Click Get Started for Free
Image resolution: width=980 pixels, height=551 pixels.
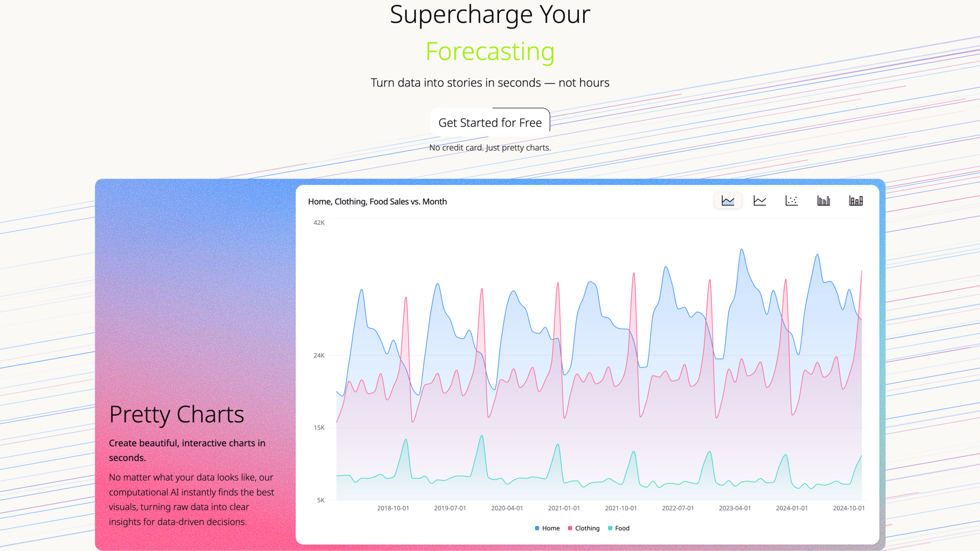490,122
